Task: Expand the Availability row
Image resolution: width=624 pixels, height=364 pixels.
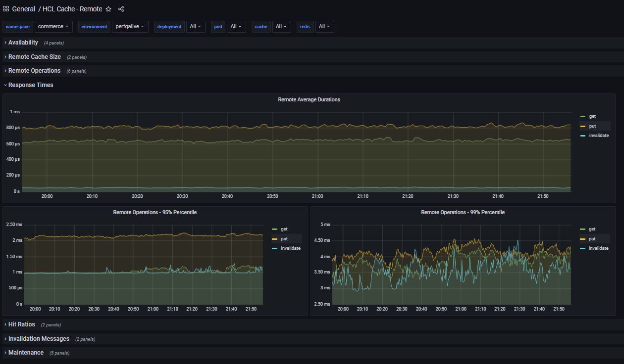Action: (x=23, y=43)
